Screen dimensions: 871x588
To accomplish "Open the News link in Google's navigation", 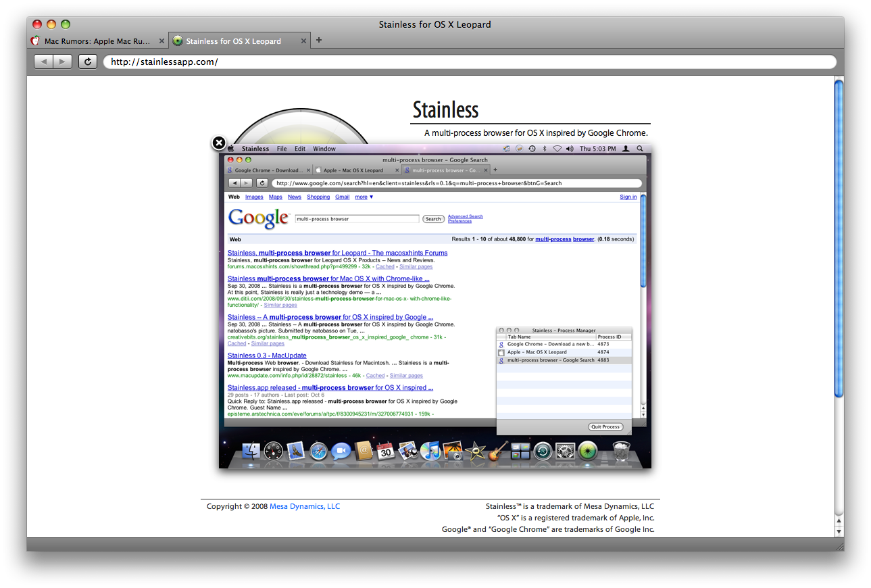I will 295,197.
